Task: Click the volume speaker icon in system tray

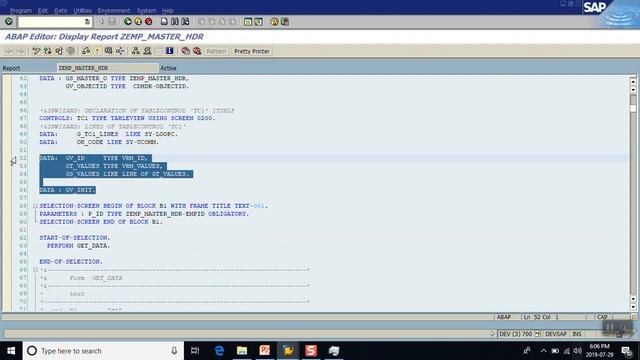Action: pos(577,351)
